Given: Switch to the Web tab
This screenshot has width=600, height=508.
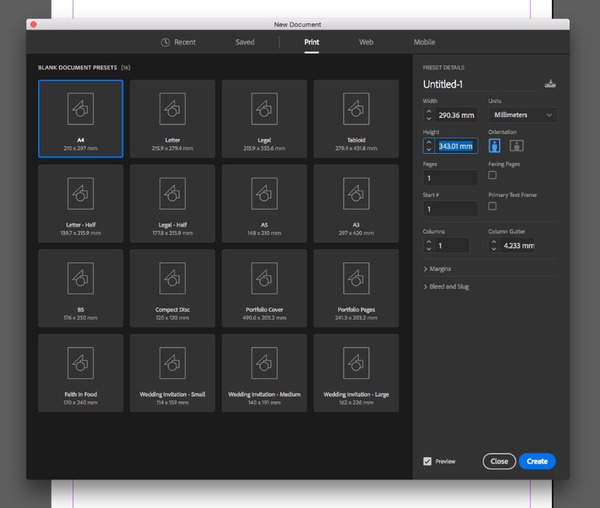Looking at the screenshot, I should click(366, 42).
